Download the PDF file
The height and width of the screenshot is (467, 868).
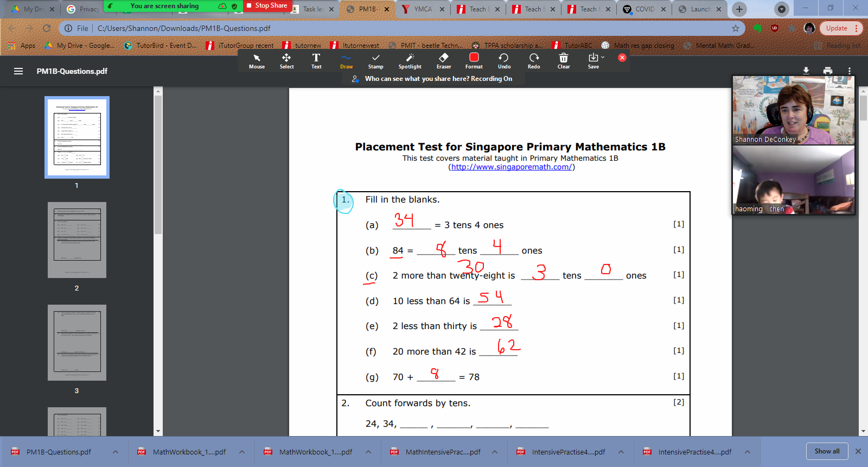click(x=806, y=71)
